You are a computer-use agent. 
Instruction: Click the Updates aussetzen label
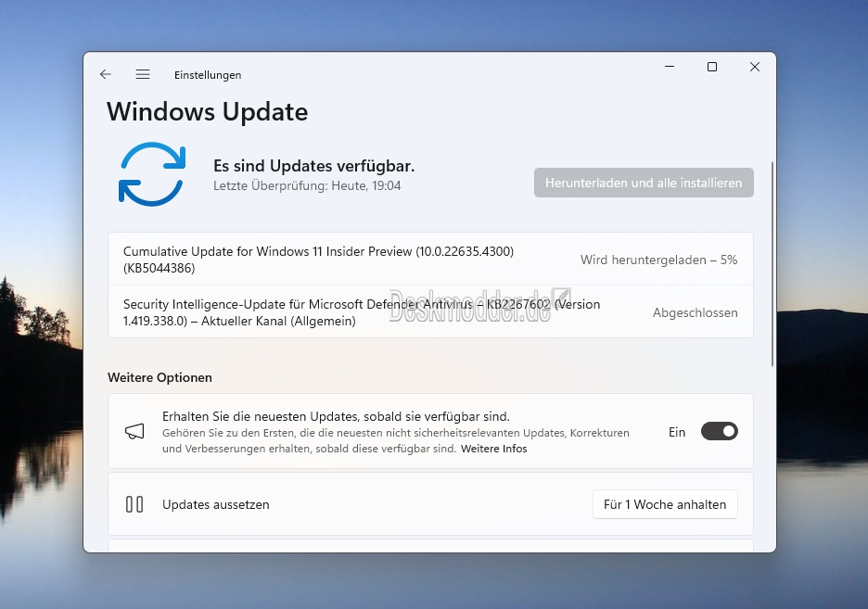(x=216, y=504)
